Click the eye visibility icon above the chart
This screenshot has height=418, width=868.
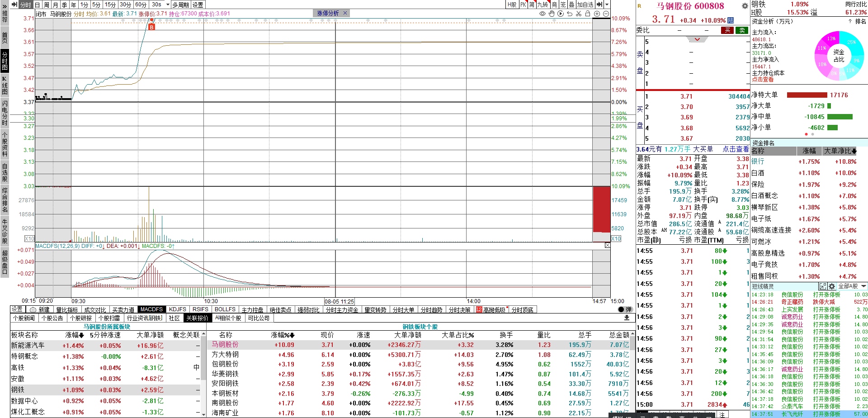(542, 14)
